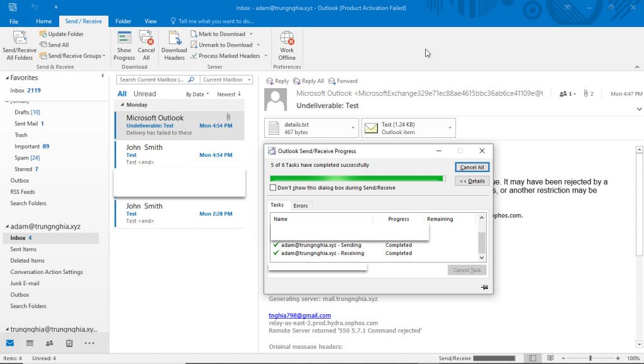This screenshot has width=644, height=364.
Task: Collapse the Monday message group
Action: [x=122, y=105]
